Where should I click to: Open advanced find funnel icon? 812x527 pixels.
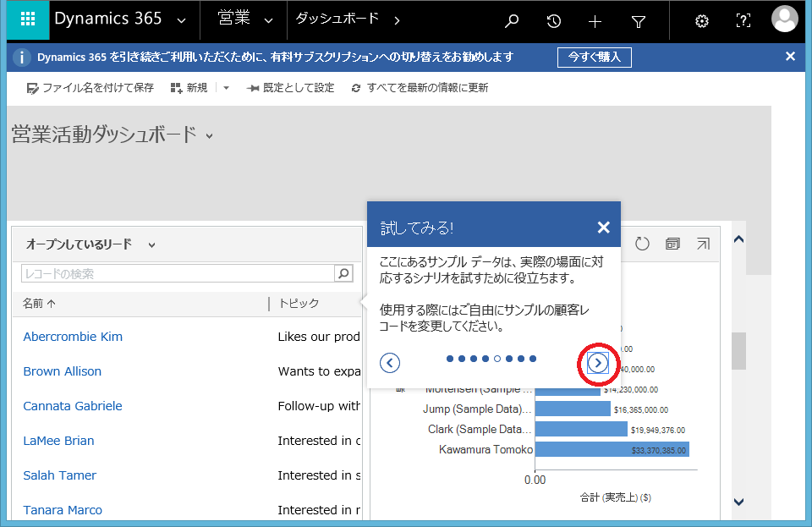pyautogui.click(x=639, y=22)
